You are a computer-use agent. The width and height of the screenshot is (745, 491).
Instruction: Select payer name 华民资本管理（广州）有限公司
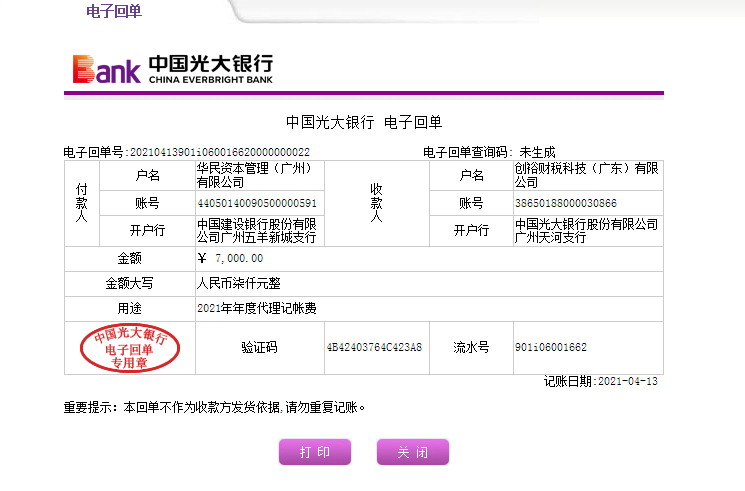click(255, 175)
